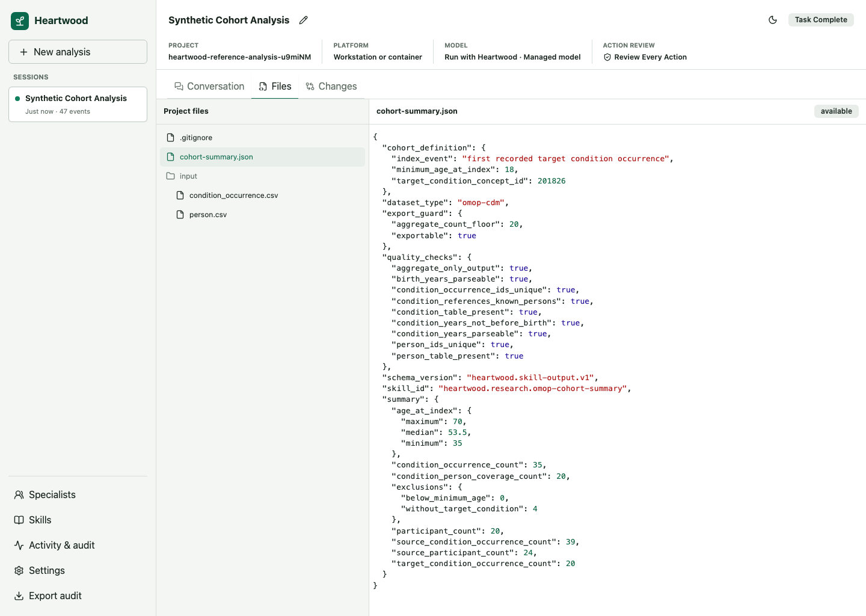
Task: Select cohort-summary.json in project files
Action: 262,157
